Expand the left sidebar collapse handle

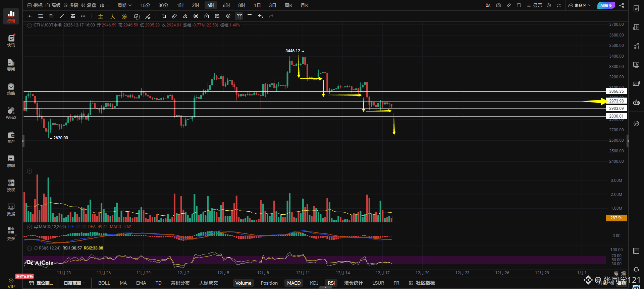pos(23,141)
